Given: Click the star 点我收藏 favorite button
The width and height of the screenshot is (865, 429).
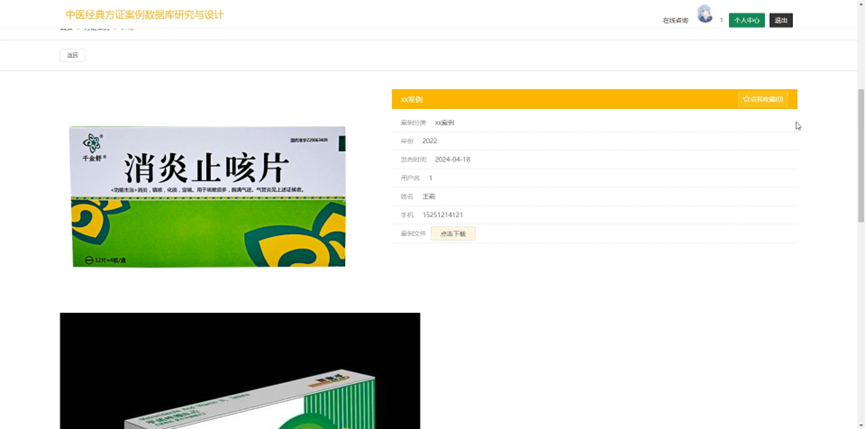Looking at the screenshot, I should 763,99.
